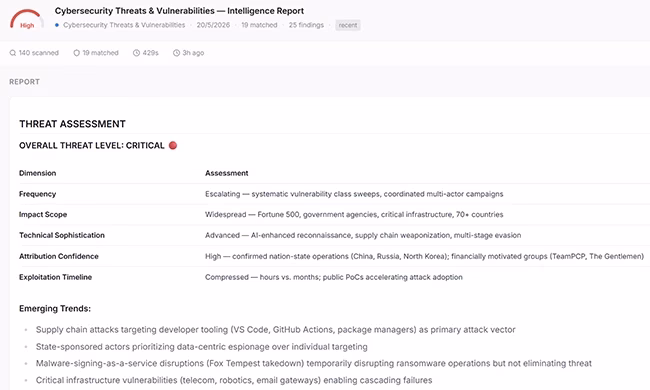Click the red critical indicator dot
Image resolution: width=650 pixels, height=390 pixels.
[173, 145]
